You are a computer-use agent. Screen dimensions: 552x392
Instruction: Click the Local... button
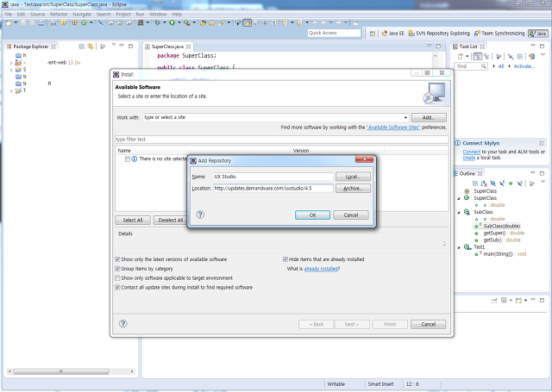353,177
